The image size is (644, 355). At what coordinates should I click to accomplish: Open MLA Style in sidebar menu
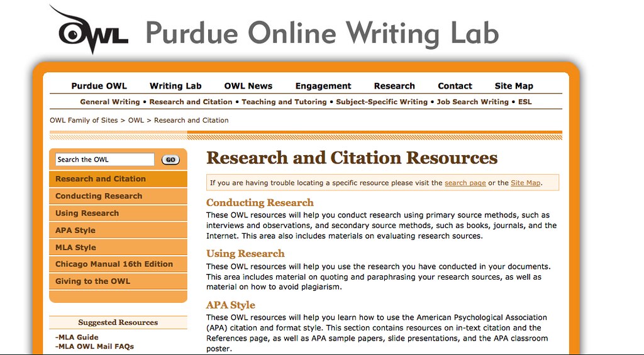pos(118,248)
